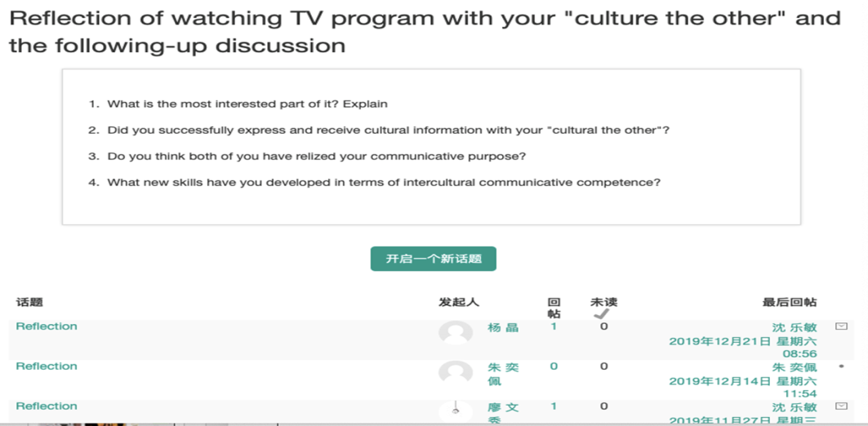This screenshot has width=868, height=426.
Task: Open 沈乐敏 last-reply link dated 12月21日
Action: pos(795,328)
